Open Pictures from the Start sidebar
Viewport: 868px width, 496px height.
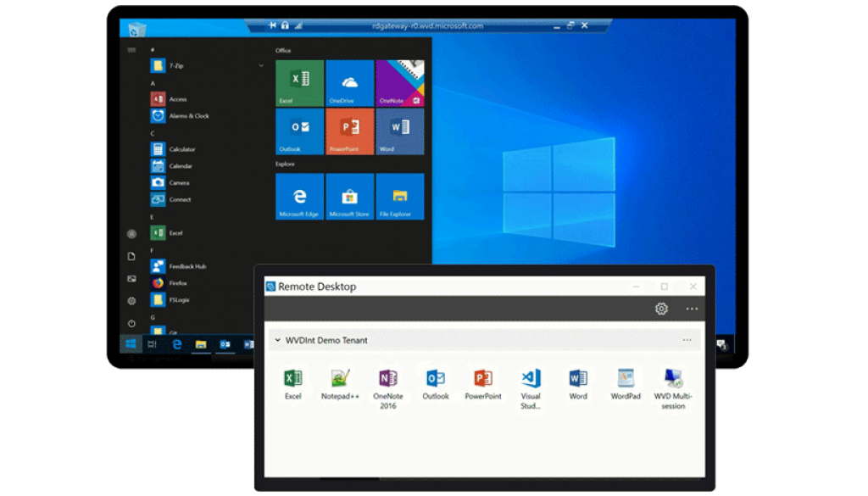point(131,278)
